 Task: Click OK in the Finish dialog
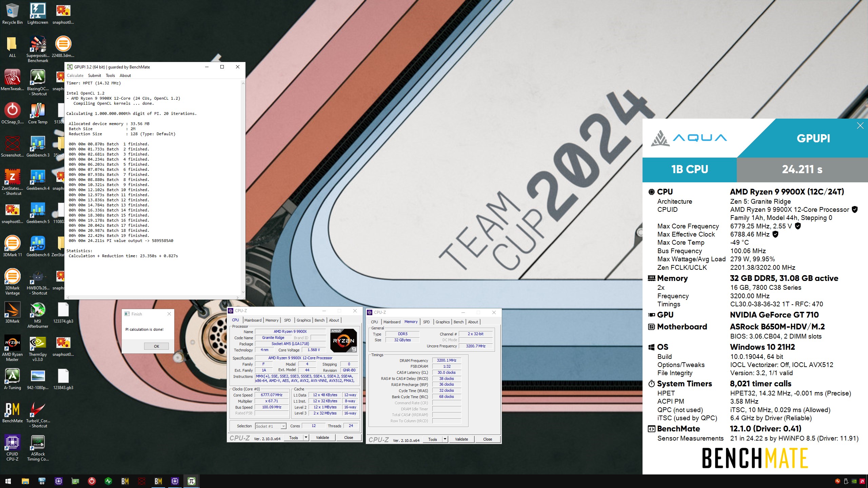(x=156, y=346)
